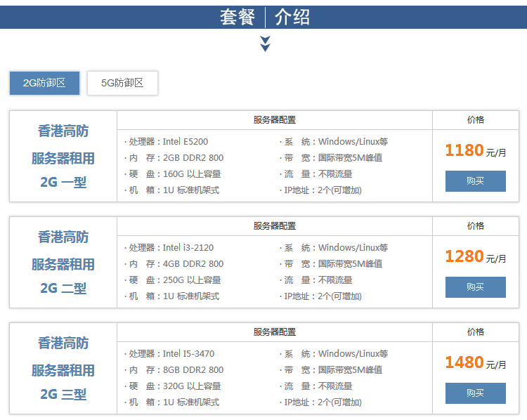Click the 4GB DDR2 800 memory text
The image size is (527, 420).
(193, 264)
